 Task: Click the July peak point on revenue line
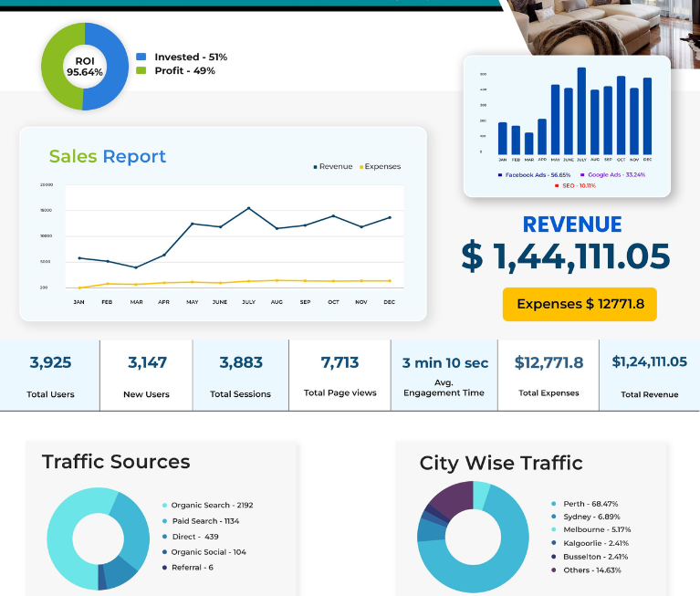point(248,208)
